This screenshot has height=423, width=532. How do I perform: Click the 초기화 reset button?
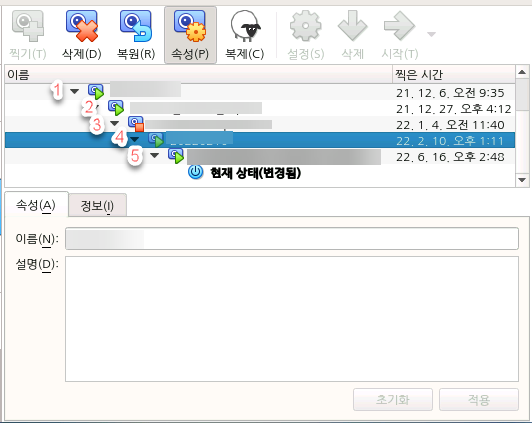(x=393, y=400)
